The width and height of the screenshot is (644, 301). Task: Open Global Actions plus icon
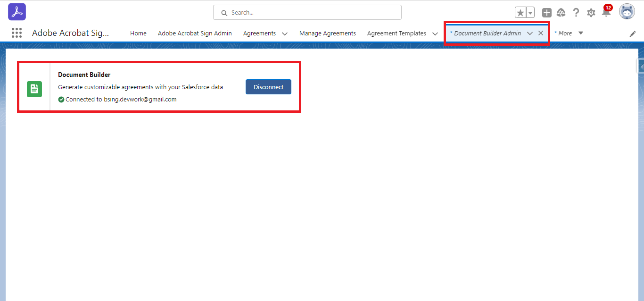click(x=547, y=13)
